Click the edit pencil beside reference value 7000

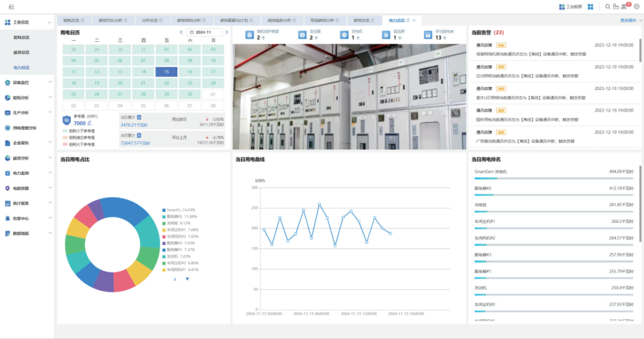pyautogui.click(x=89, y=123)
